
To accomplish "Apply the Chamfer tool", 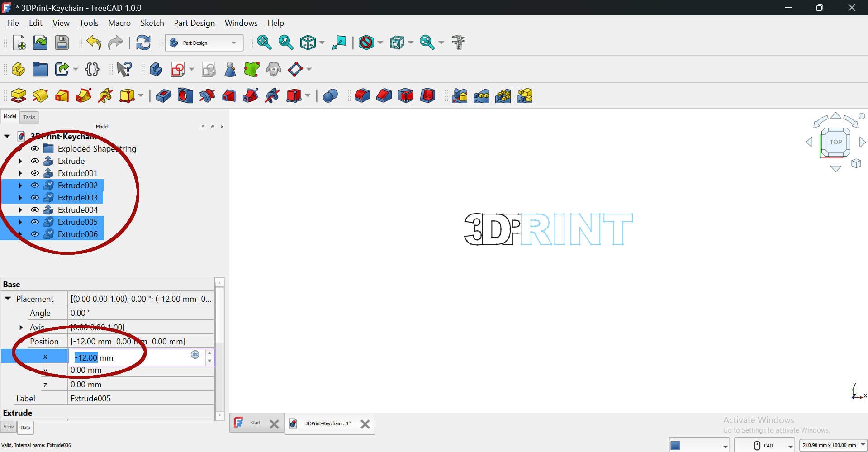I will [384, 95].
